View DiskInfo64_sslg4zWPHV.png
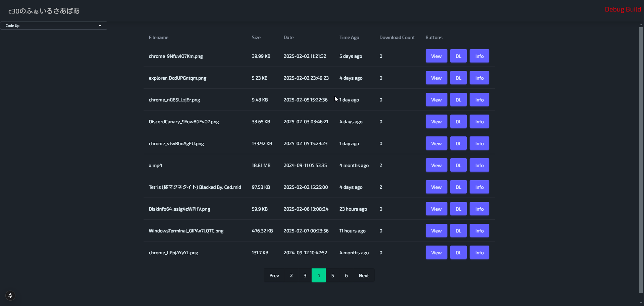The width and height of the screenshot is (644, 306). 436,209
